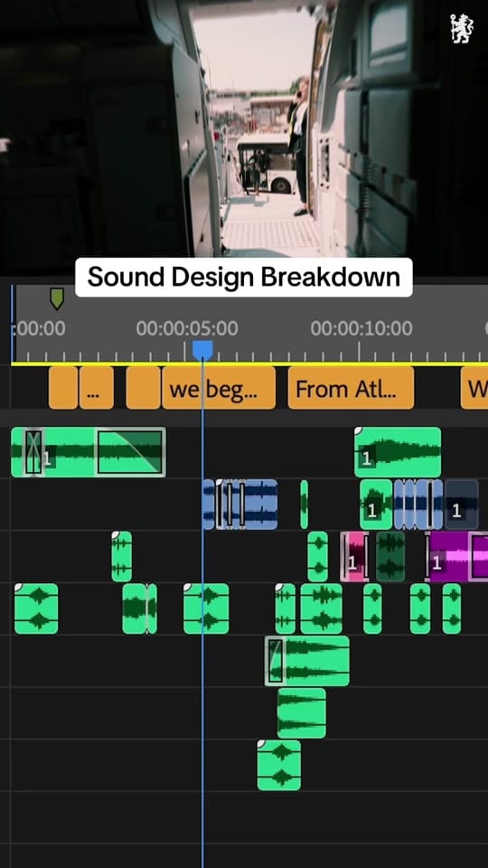Select the orange caption clip labeled "..."
This screenshot has height=868, width=488.
pos(97,388)
